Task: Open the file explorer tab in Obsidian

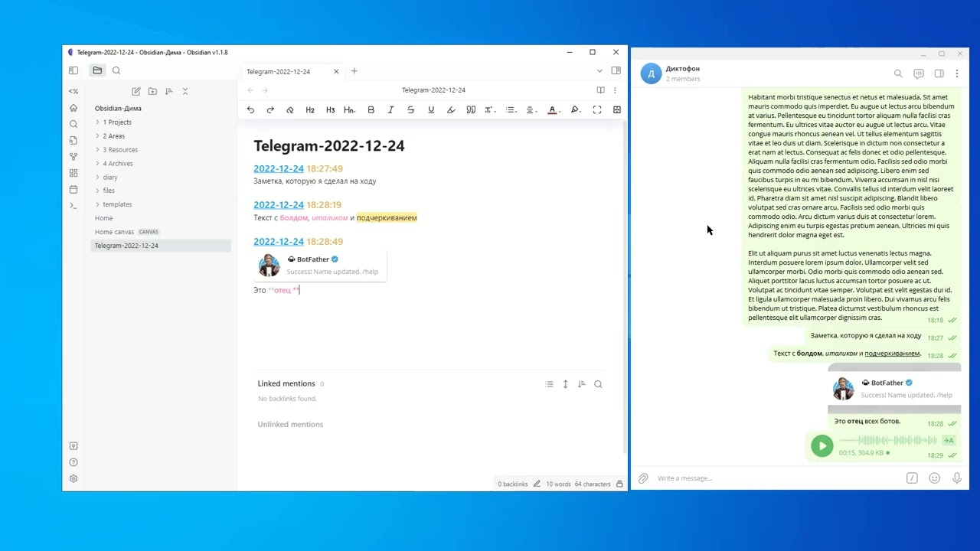Action: click(x=97, y=70)
